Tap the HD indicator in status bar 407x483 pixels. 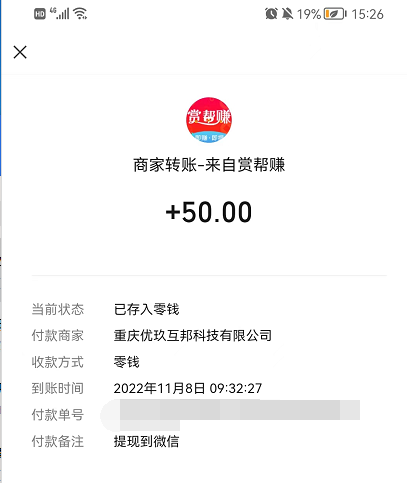(40, 14)
